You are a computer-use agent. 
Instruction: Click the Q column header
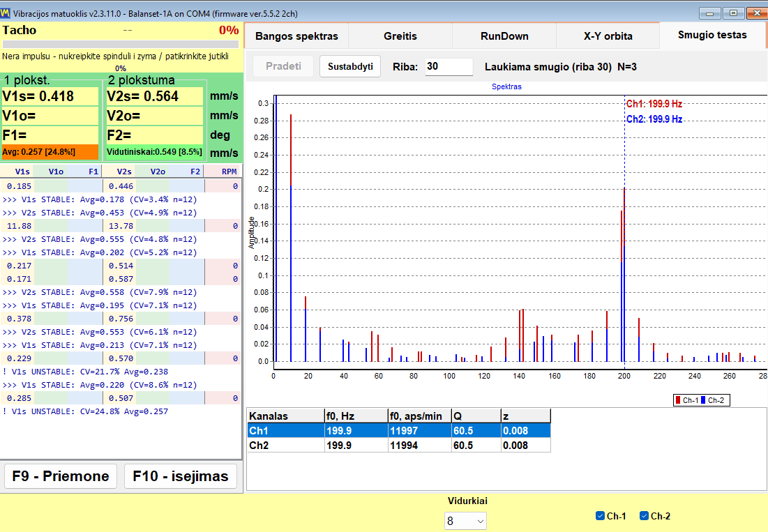coord(476,416)
